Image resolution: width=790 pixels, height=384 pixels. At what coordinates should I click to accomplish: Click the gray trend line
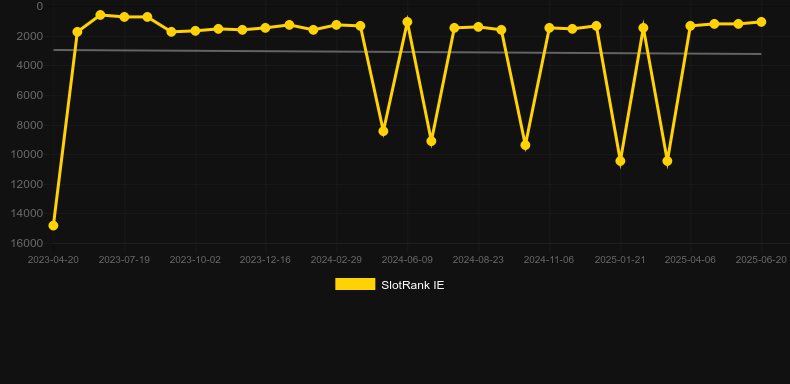click(407, 52)
